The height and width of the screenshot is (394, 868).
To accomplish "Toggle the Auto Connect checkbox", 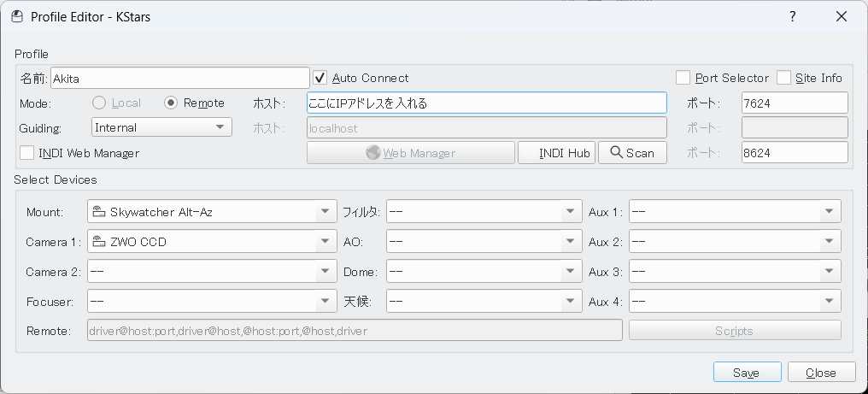I will click(x=321, y=78).
